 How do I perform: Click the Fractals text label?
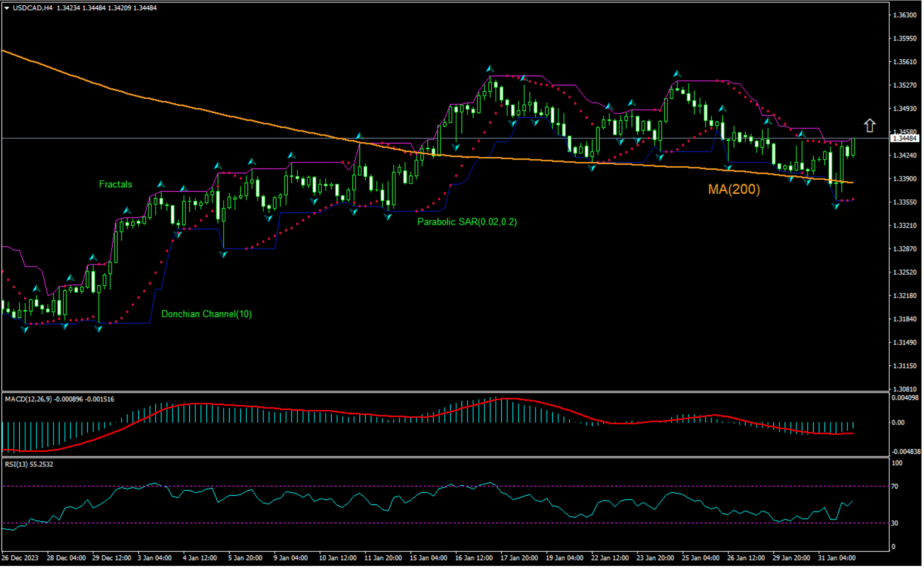point(115,184)
